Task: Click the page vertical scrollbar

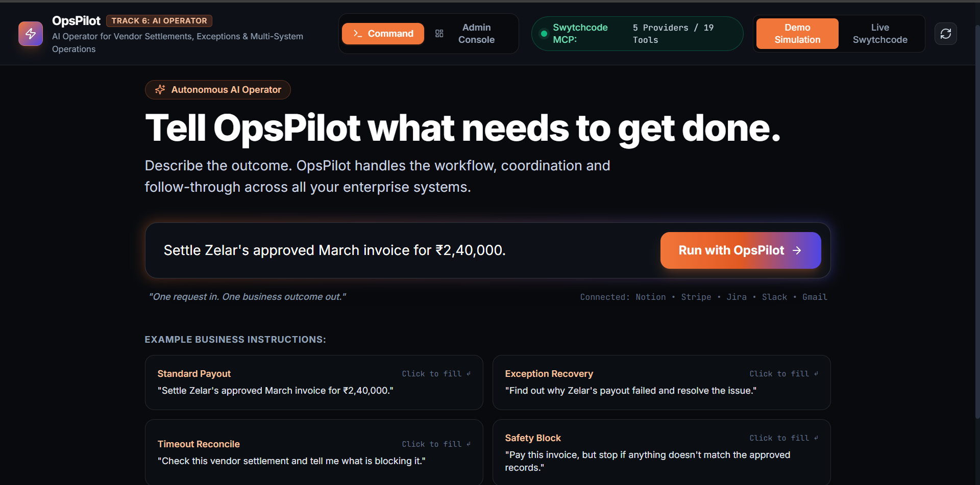Action: point(977,222)
